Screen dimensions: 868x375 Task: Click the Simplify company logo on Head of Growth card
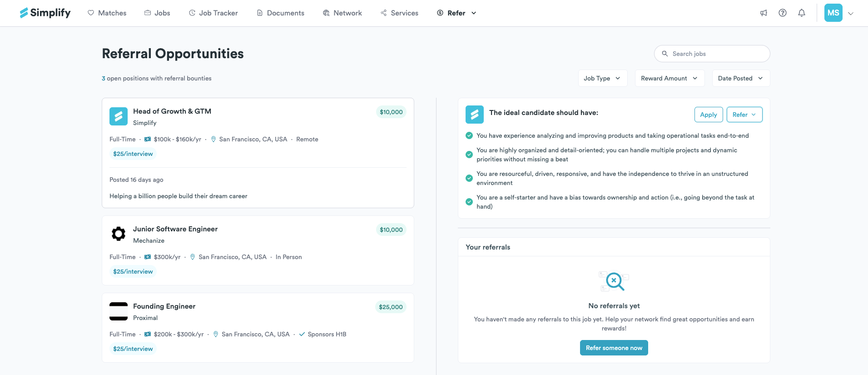(119, 116)
